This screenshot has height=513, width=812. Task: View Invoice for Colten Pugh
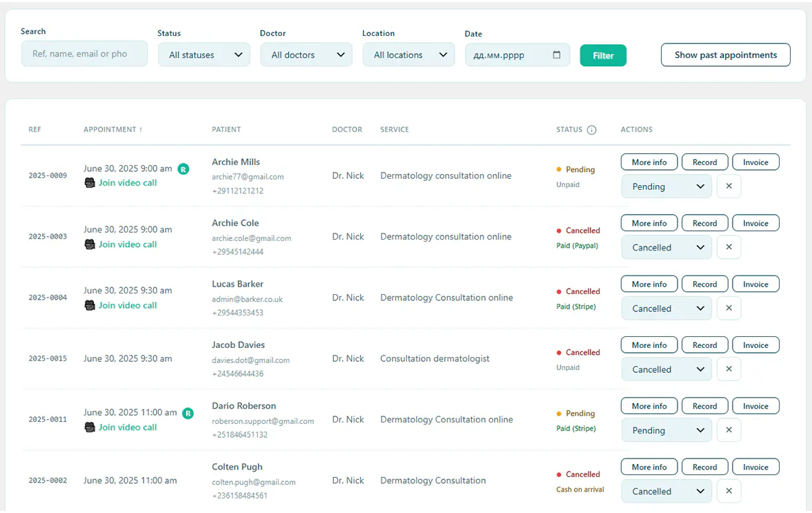[x=755, y=467]
